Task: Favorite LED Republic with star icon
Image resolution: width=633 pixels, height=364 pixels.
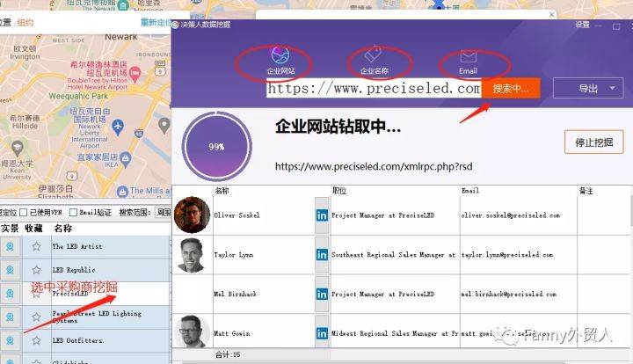Action: point(36,270)
